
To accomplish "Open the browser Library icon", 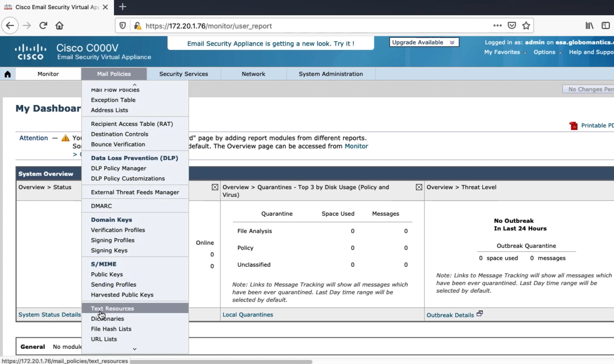I will (589, 26).
